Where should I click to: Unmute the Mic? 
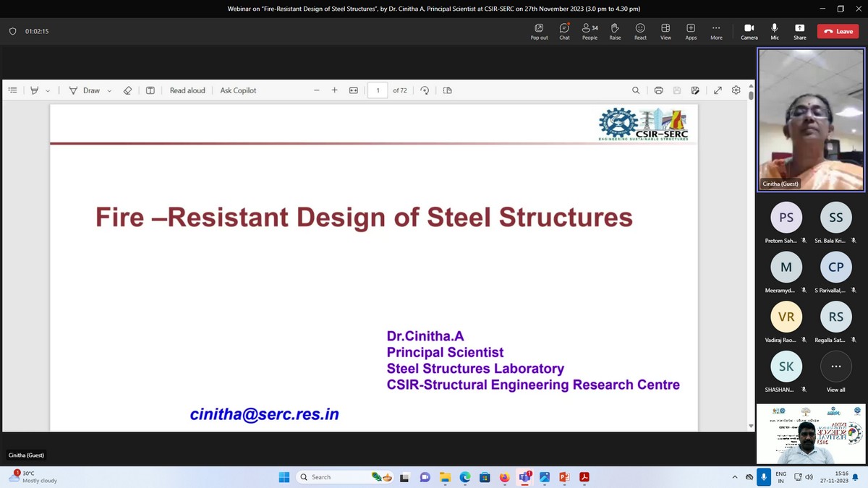pyautogui.click(x=775, y=32)
